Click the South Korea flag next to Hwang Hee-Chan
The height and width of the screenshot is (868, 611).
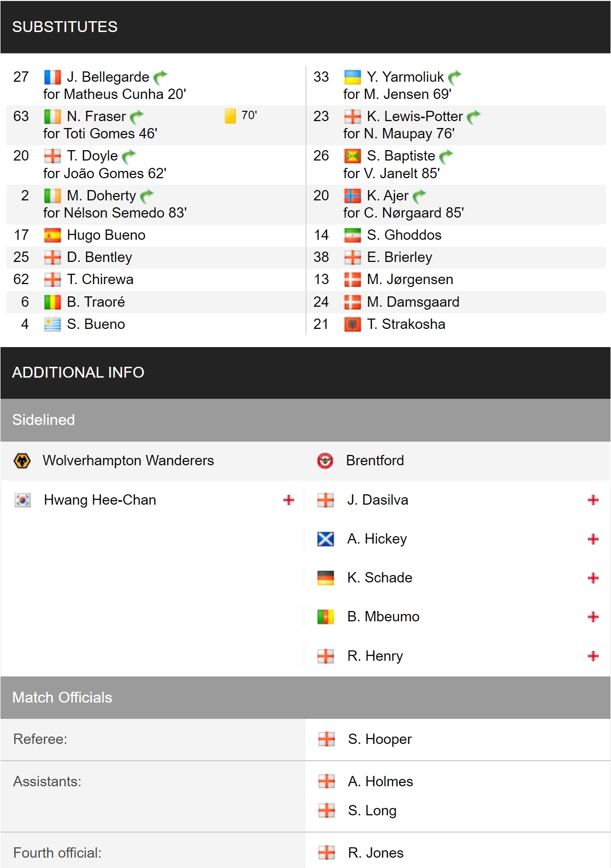23,500
